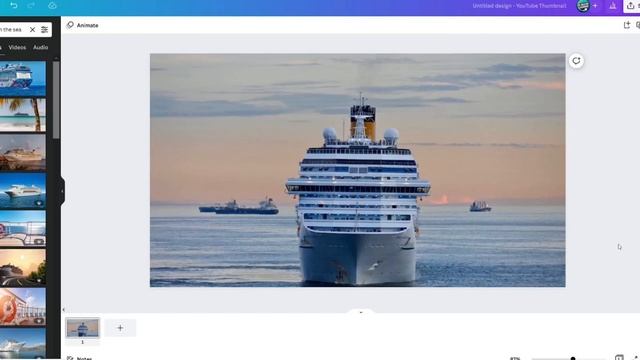640x360 pixels.
Task: Pick the white yacht on blue sea thumbnail
Action: click(23, 191)
